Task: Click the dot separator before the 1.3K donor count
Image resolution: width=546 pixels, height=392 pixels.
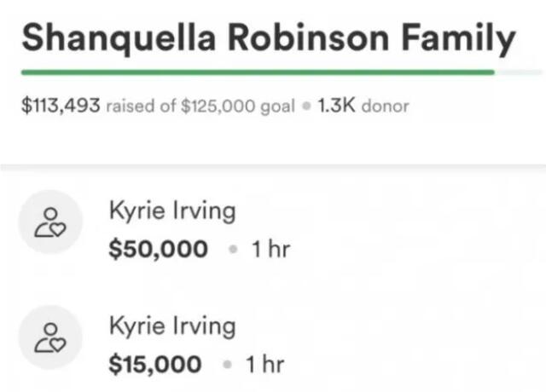Action: click(304, 107)
